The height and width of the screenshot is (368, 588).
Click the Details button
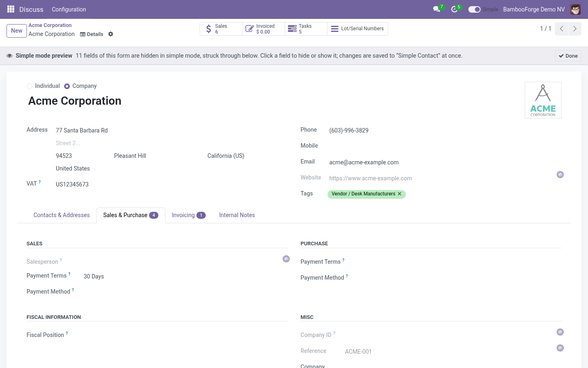(92, 34)
